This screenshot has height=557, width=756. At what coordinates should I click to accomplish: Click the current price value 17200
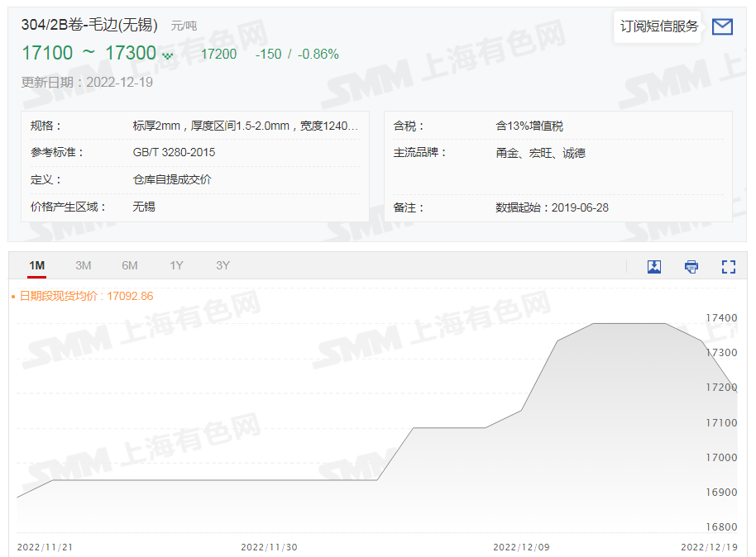click(220, 55)
